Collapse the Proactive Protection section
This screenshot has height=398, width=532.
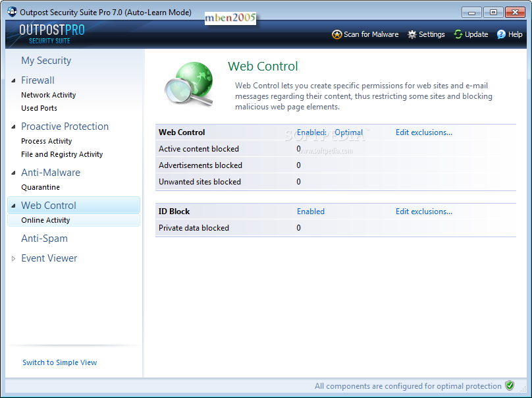coord(14,127)
